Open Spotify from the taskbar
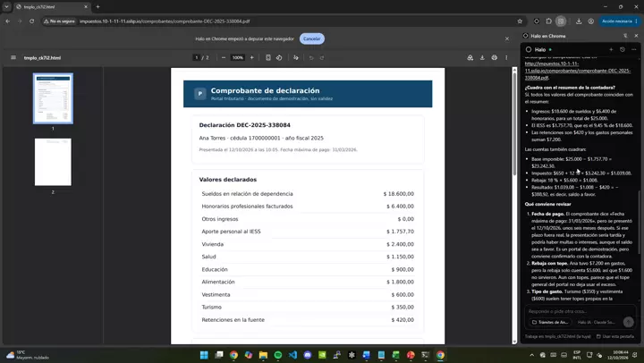 click(278, 355)
